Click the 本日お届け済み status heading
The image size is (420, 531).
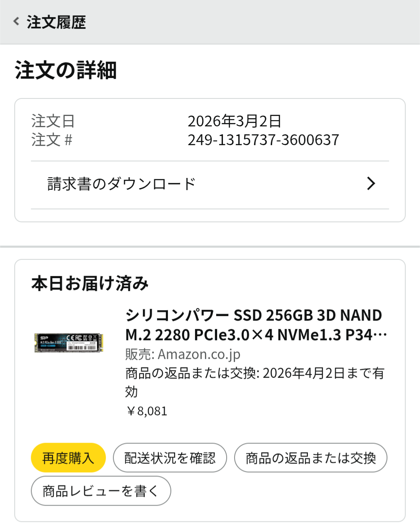tap(90, 284)
